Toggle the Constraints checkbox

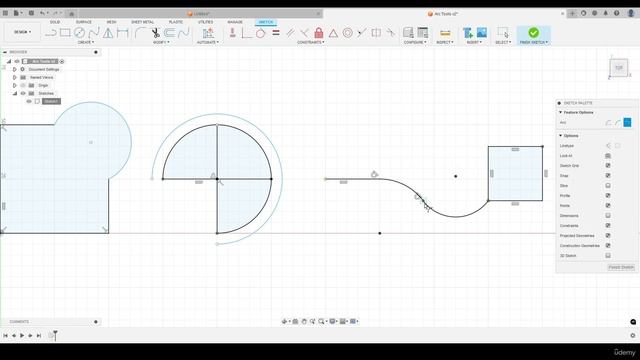[608, 226]
